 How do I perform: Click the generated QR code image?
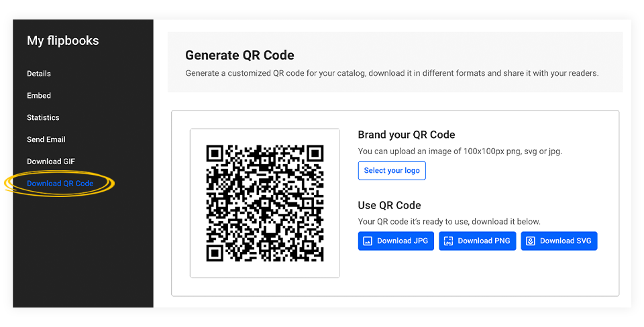tap(265, 203)
